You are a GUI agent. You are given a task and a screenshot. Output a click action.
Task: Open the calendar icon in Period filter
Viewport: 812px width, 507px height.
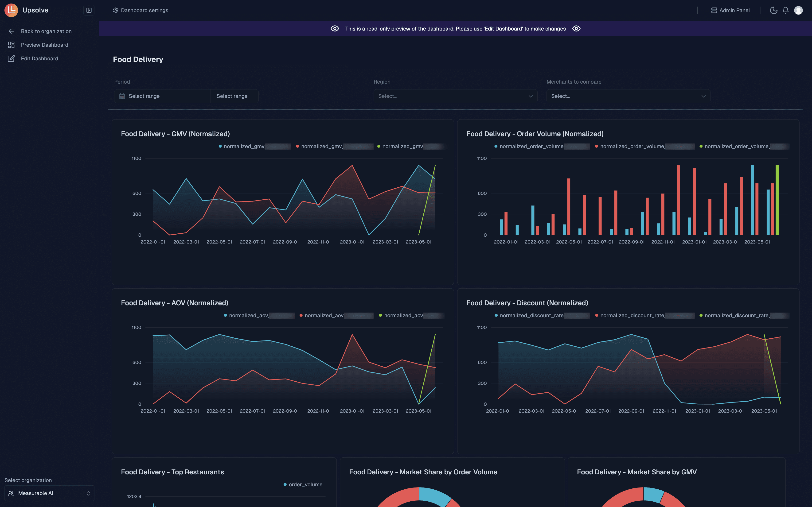point(122,96)
